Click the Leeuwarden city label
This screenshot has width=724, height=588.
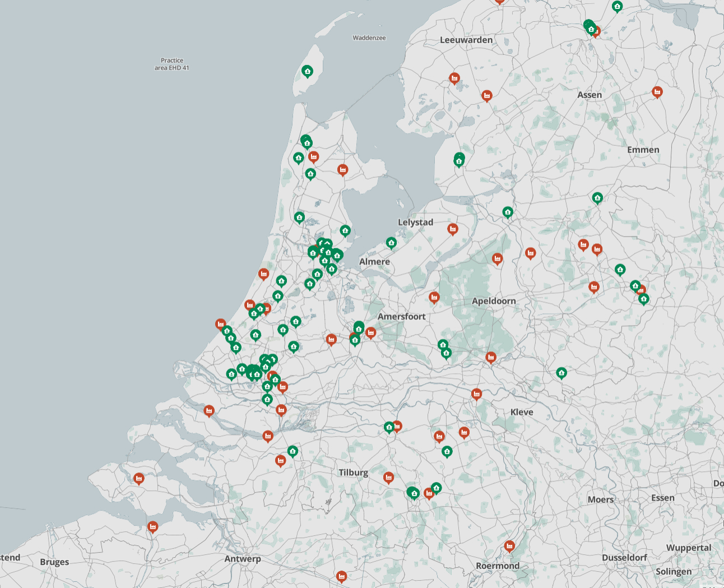[466, 40]
